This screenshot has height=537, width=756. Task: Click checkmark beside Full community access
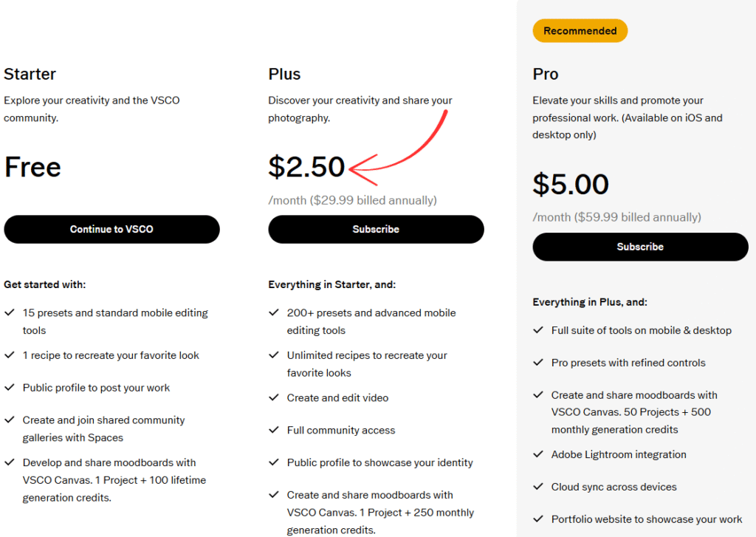pos(274,431)
